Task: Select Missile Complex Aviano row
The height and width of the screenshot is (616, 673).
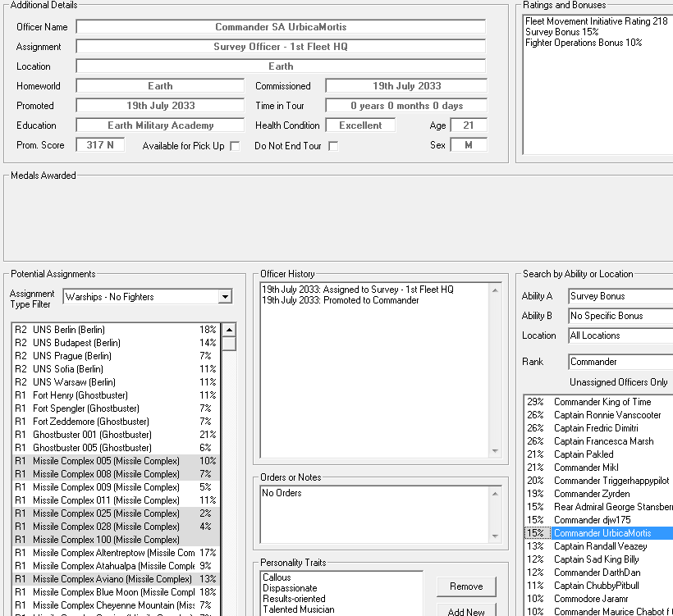Action: [116, 579]
